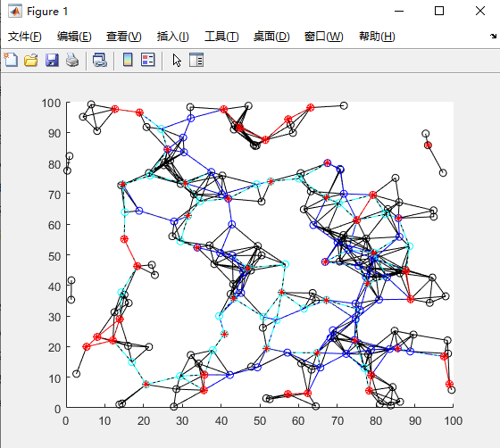Open the 帮助(H) menu

(377, 37)
